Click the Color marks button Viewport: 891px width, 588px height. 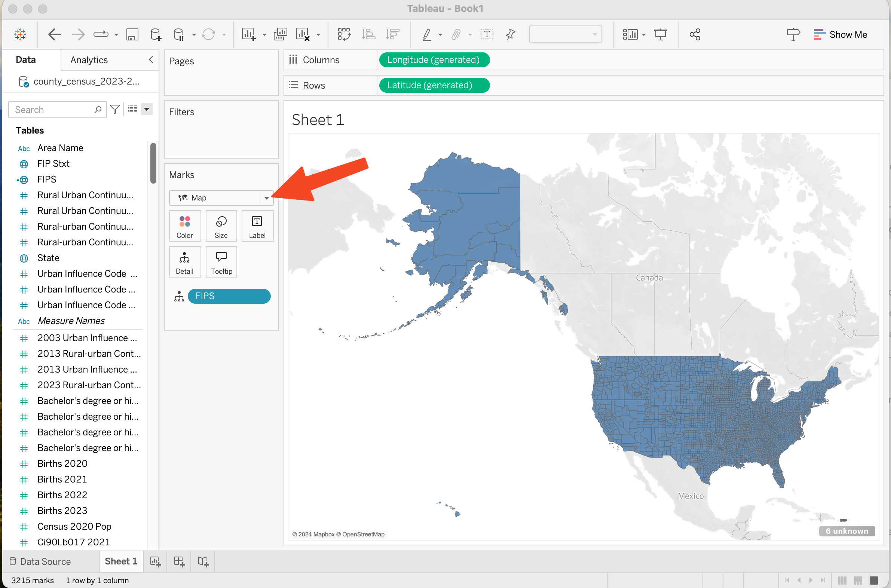(x=185, y=226)
